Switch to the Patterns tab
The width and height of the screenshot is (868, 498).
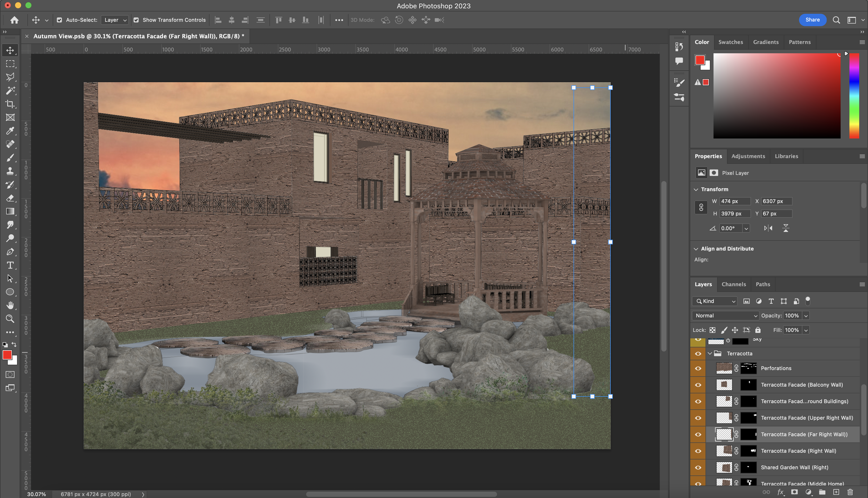coord(800,42)
